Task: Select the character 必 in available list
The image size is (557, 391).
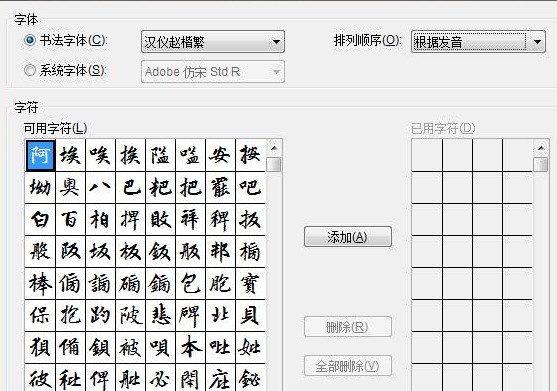Action: coord(161,378)
